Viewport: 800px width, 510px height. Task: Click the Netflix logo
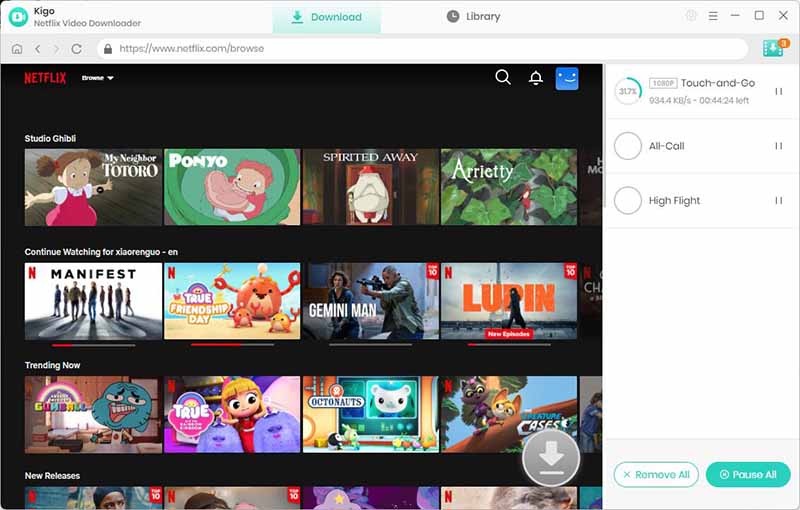(45, 78)
